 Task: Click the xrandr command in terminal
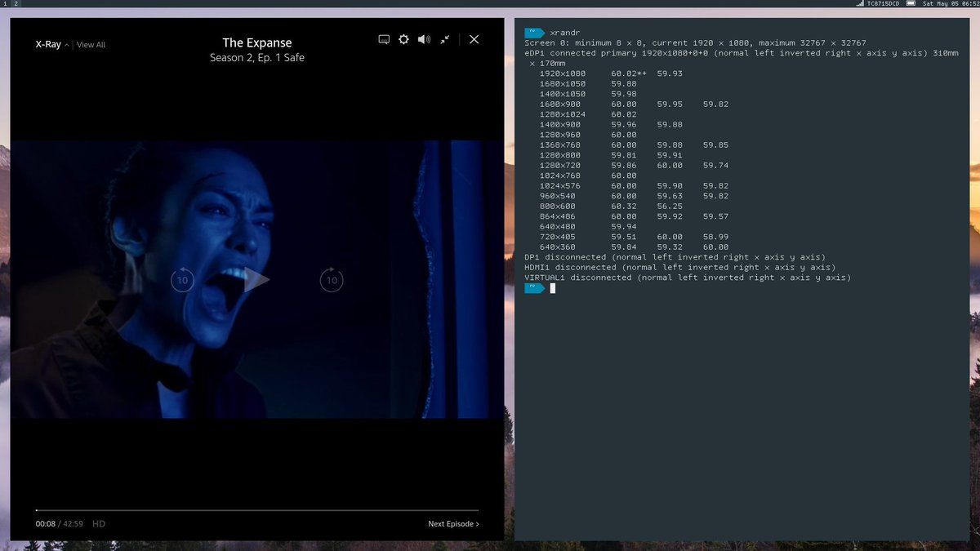coord(563,33)
